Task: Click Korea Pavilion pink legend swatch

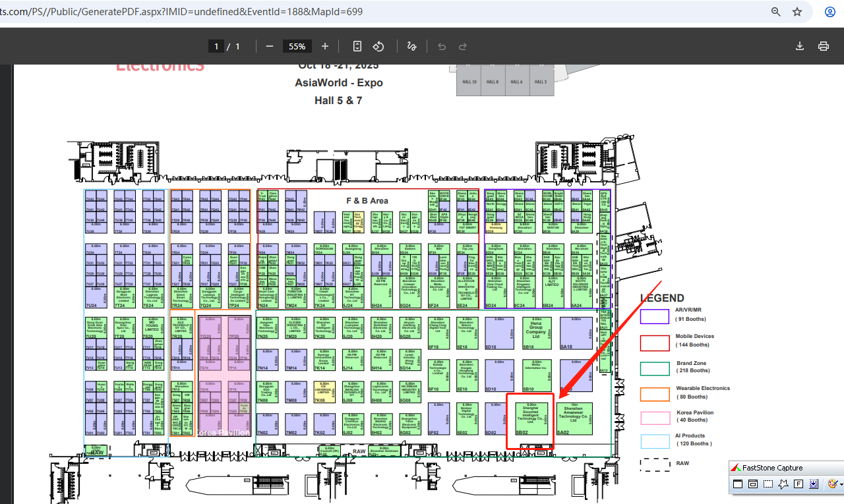Action: click(654, 418)
